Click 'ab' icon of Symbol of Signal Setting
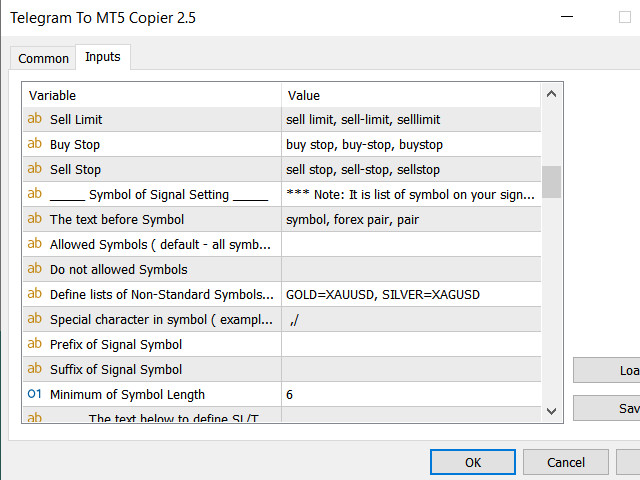640x480 pixels. [x=35, y=193]
